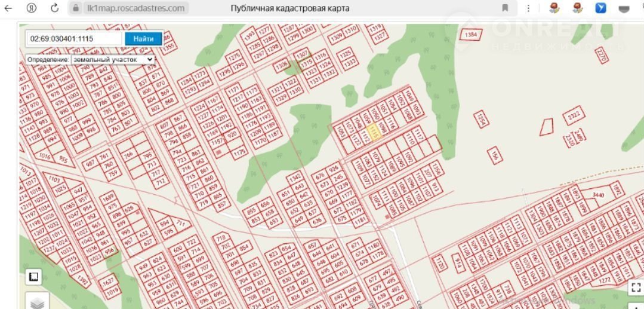Click the lk1map.roscadastres.com address bar
The width and height of the screenshot is (644, 309).
pos(135,8)
